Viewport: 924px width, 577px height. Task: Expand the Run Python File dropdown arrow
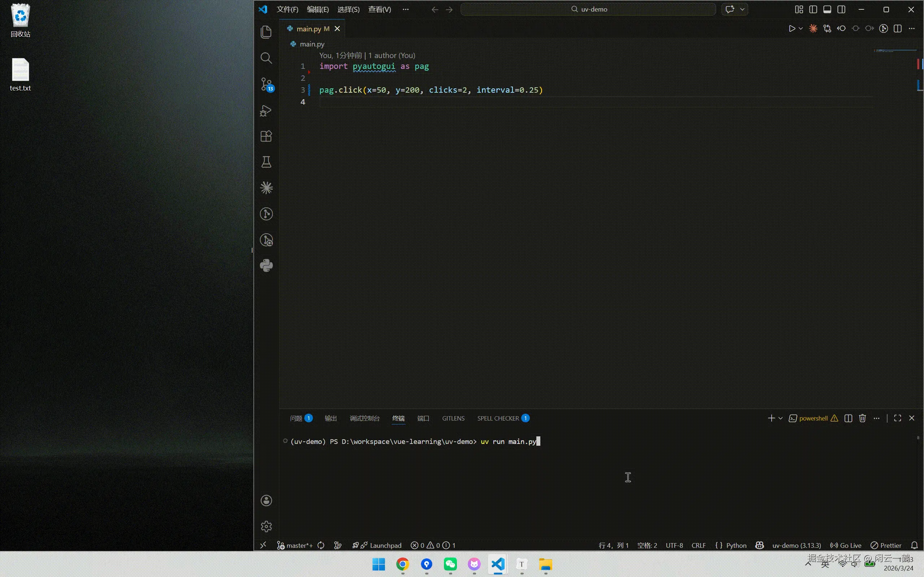point(801,28)
